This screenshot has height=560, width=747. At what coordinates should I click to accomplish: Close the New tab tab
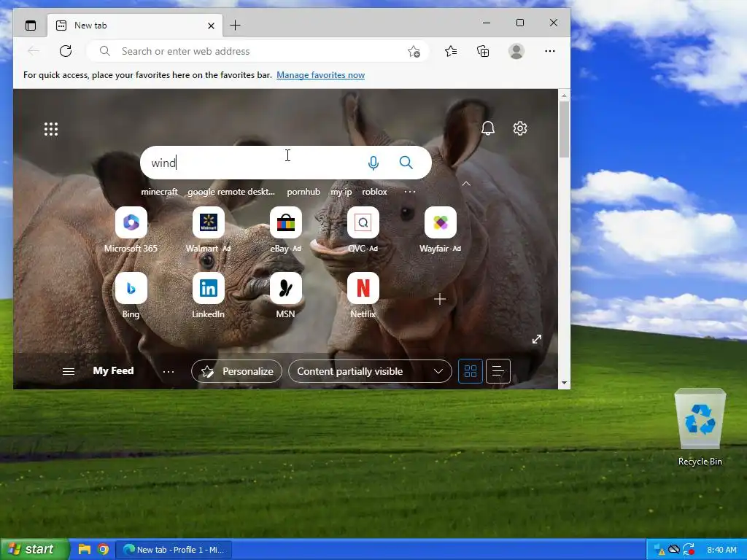211,26
